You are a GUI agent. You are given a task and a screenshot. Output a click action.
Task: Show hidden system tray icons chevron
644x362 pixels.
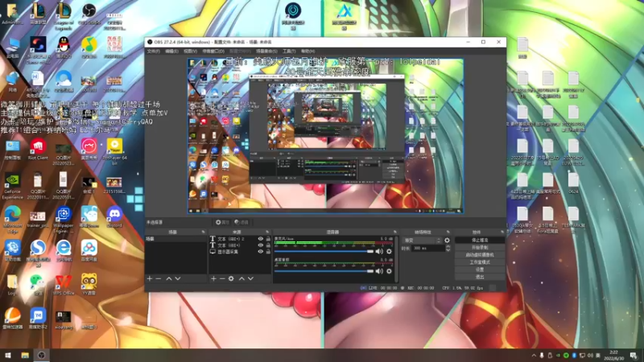tap(534, 356)
